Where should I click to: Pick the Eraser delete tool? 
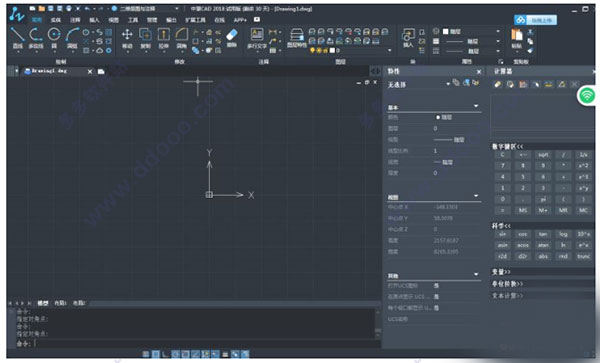click(x=232, y=38)
